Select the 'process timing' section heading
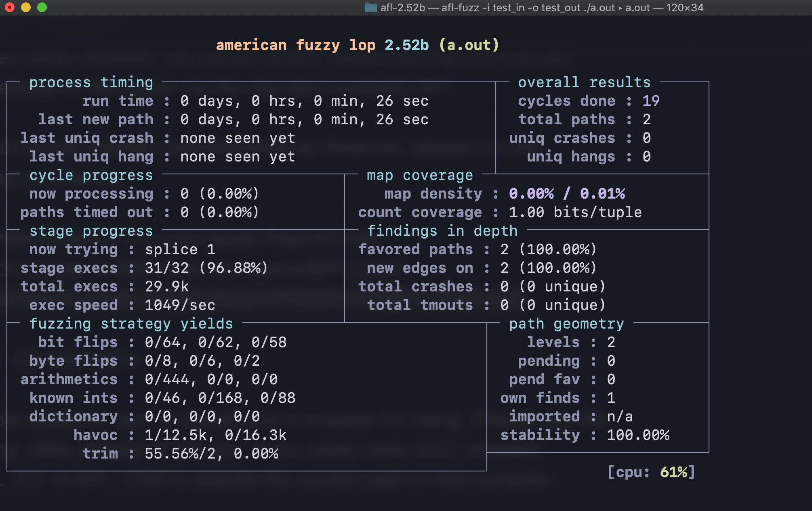 tap(91, 82)
